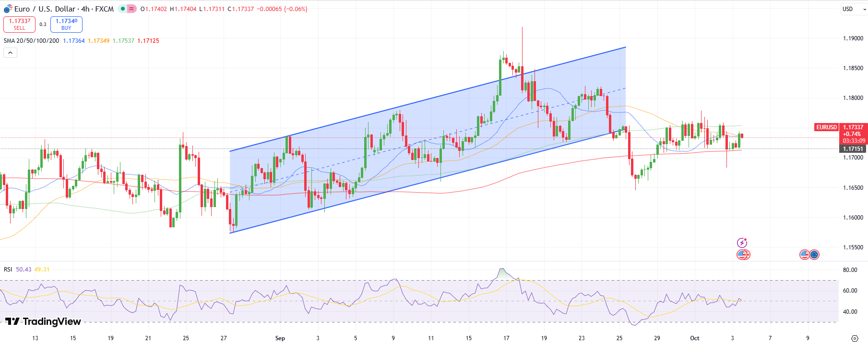Screen dimensions: 868x345
Task: Select the SMA 20/50/100/200 indicator legend
Action: click(31, 41)
